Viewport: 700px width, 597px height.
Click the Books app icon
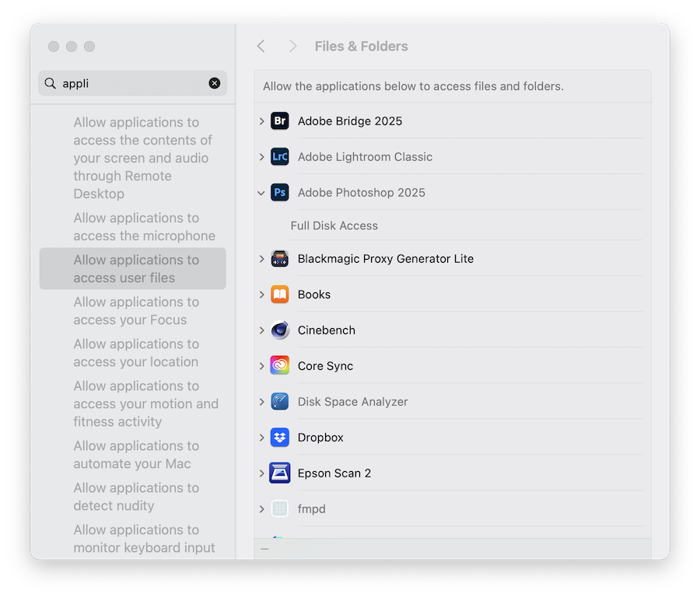tap(279, 295)
